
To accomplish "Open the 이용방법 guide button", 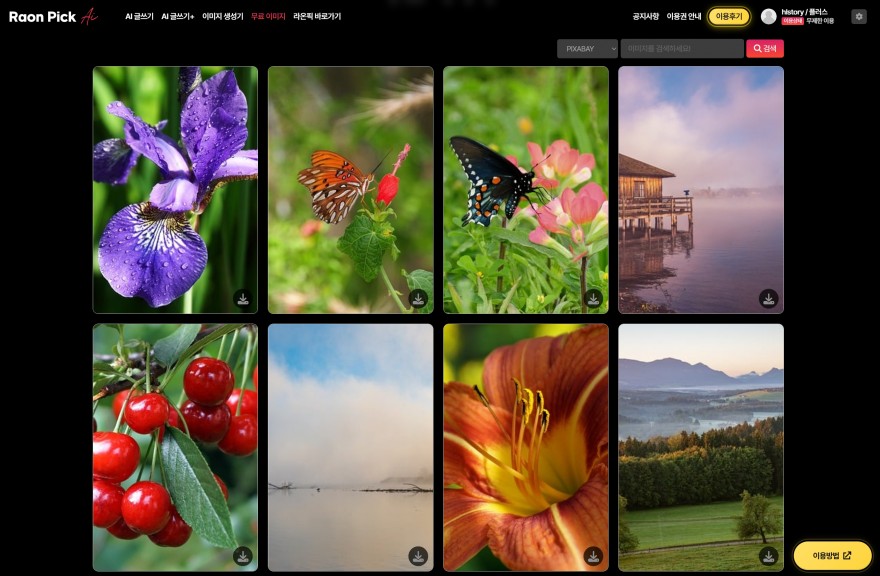I will (x=832, y=555).
